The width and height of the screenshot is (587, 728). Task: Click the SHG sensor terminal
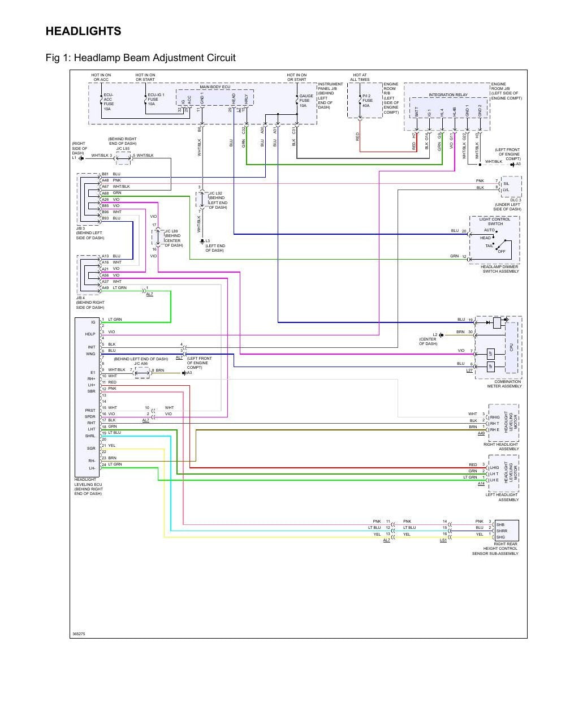pyautogui.click(x=500, y=537)
